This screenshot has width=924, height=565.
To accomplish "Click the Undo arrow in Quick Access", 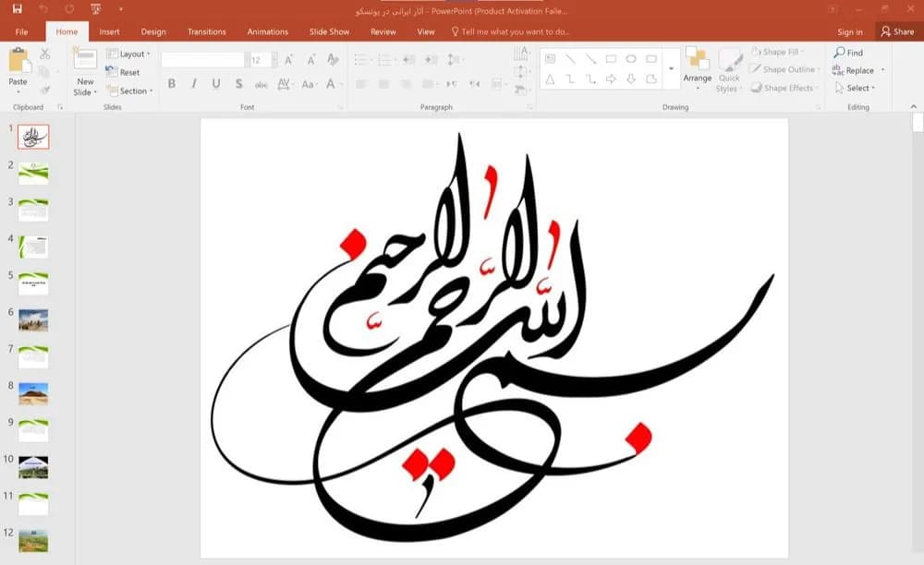I will pyautogui.click(x=43, y=9).
